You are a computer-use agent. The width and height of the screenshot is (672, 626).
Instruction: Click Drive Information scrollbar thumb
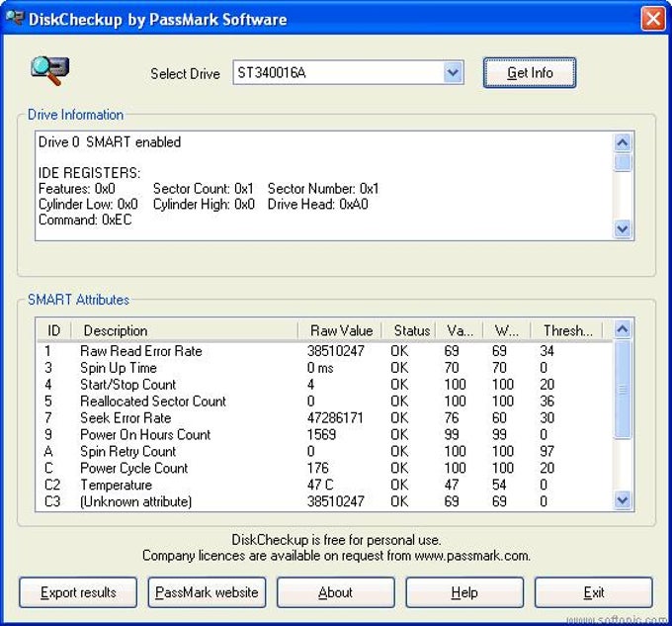(623, 162)
